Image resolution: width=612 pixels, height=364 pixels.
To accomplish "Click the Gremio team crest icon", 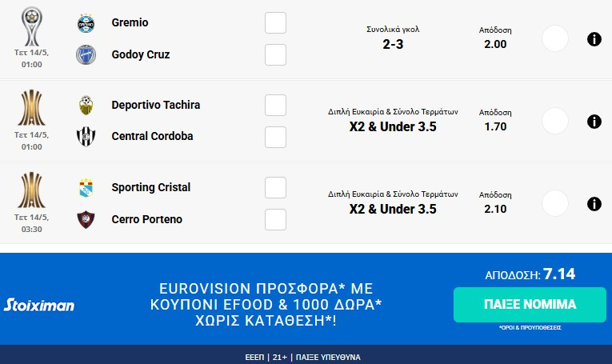I will click(x=86, y=23).
